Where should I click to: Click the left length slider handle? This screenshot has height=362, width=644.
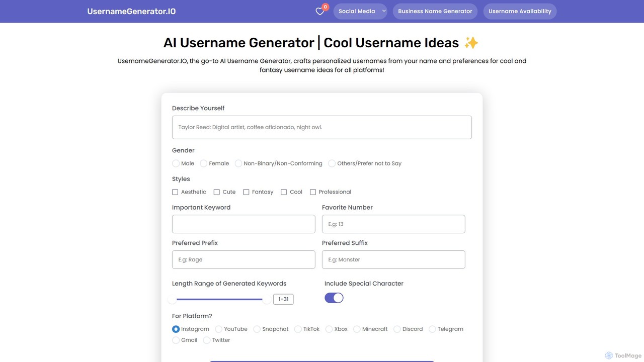[x=173, y=300]
